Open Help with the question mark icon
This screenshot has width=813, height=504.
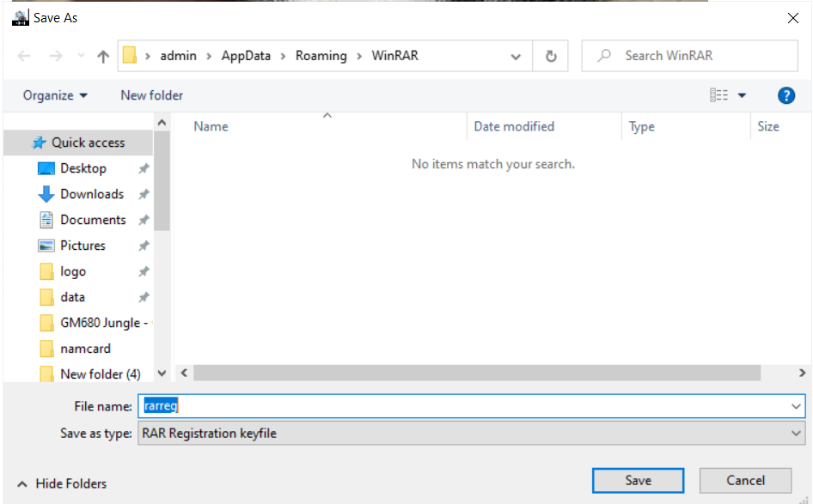click(786, 96)
